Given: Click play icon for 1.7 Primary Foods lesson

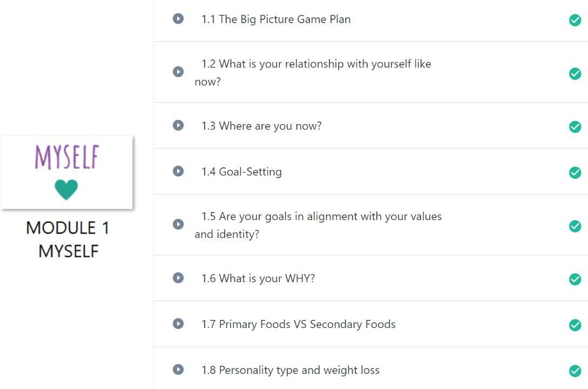Looking at the screenshot, I should pos(178,324).
